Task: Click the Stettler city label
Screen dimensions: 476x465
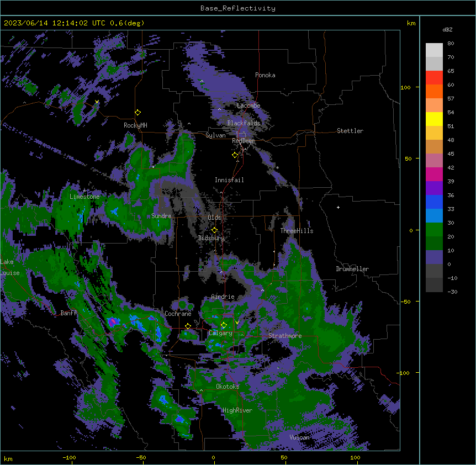Action: pyautogui.click(x=350, y=131)
